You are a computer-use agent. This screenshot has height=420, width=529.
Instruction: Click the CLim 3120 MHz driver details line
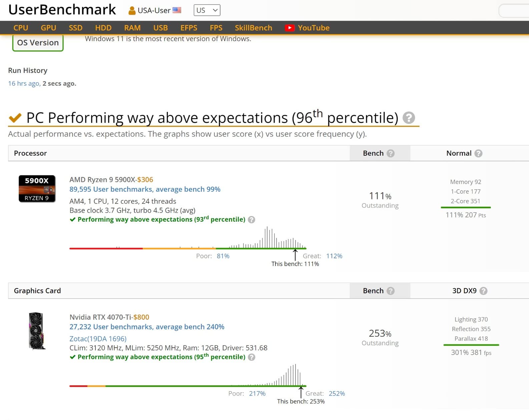(168, 348)
